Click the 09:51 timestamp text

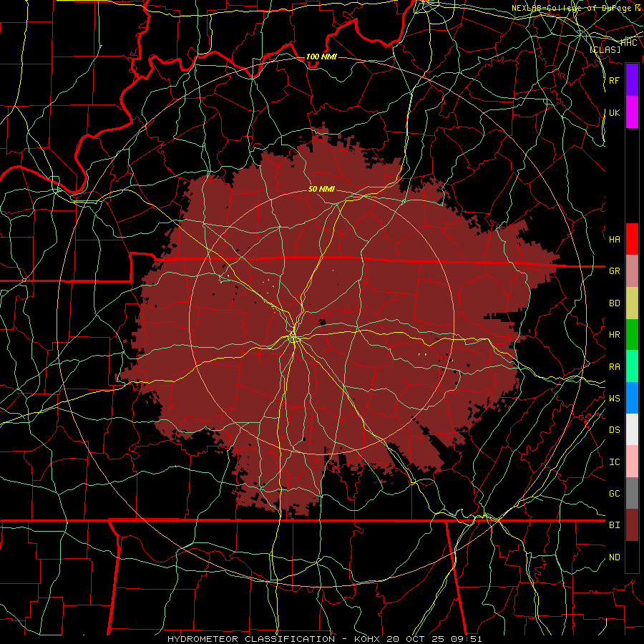(468, 639)
